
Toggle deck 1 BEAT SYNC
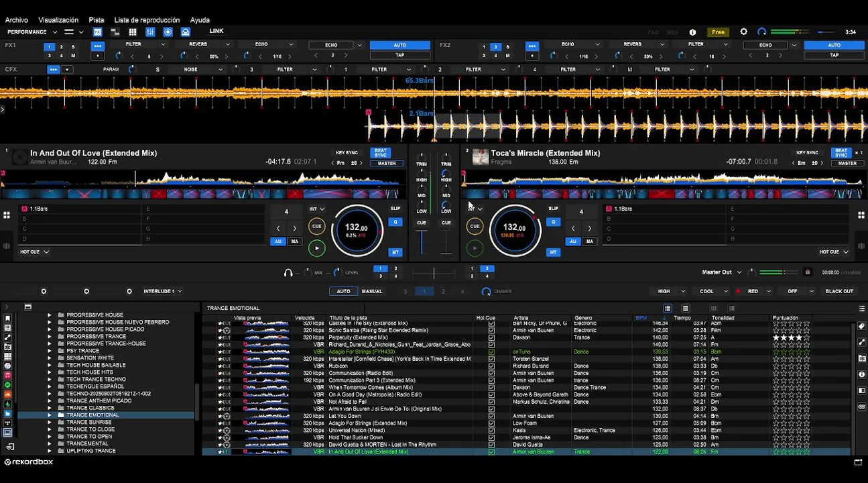click(x=380, y=153)
